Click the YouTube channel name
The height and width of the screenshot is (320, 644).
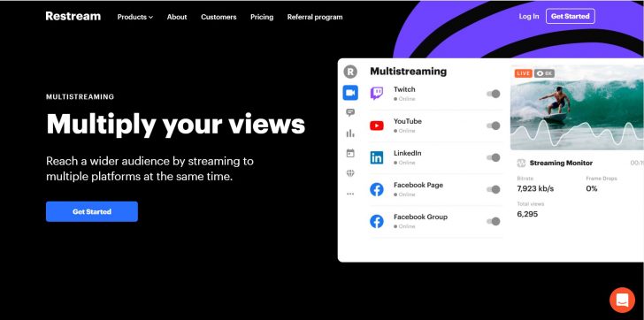(408, 121)
